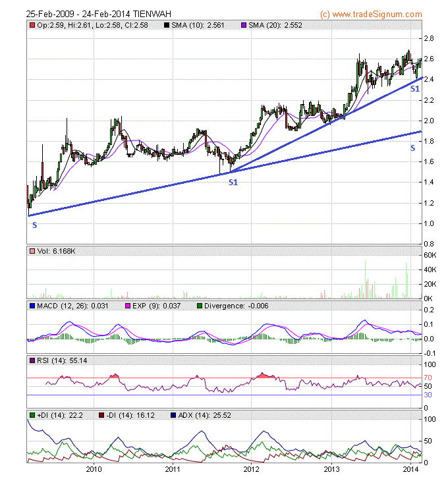
Task: Click the S label near the 1.8 price level
Action: click(x=412, y=148)
